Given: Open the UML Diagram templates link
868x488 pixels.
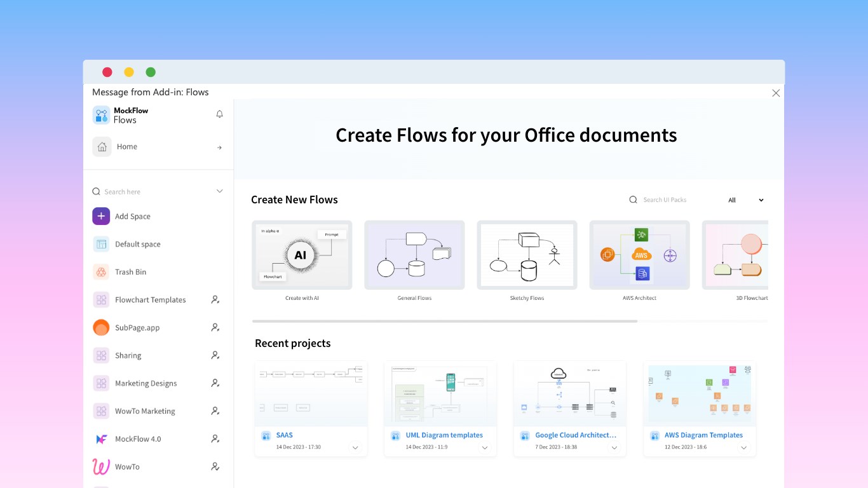Looking at the screenshot, I should [x=444, y=435].
